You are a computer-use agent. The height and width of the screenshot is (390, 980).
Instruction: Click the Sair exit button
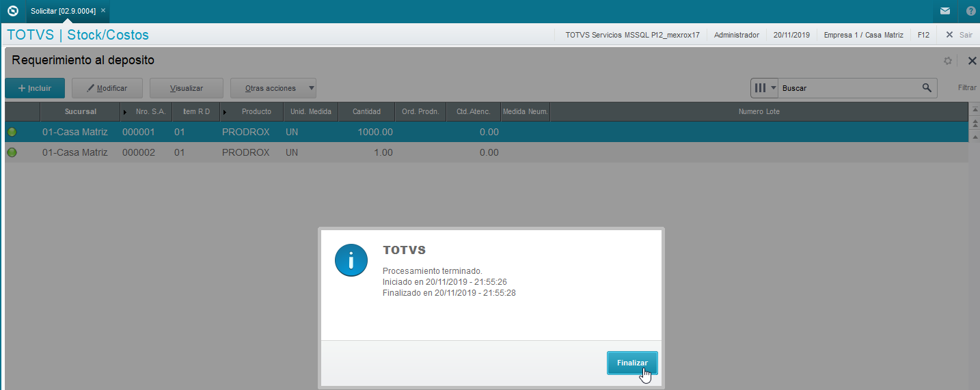959,34
